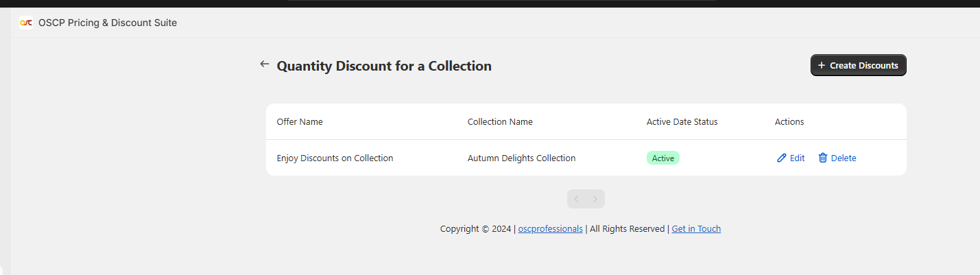Click the plus icon on Create Discounts

822,65
